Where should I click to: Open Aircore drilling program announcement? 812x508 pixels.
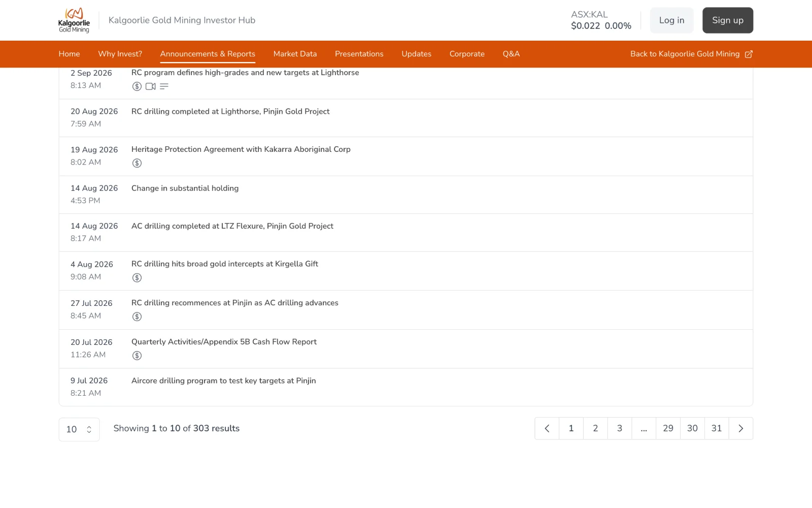224,380
